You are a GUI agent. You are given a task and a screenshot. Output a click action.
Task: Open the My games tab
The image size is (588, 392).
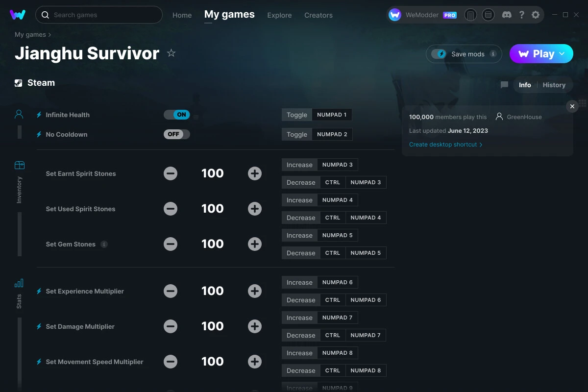click(229, 15)
